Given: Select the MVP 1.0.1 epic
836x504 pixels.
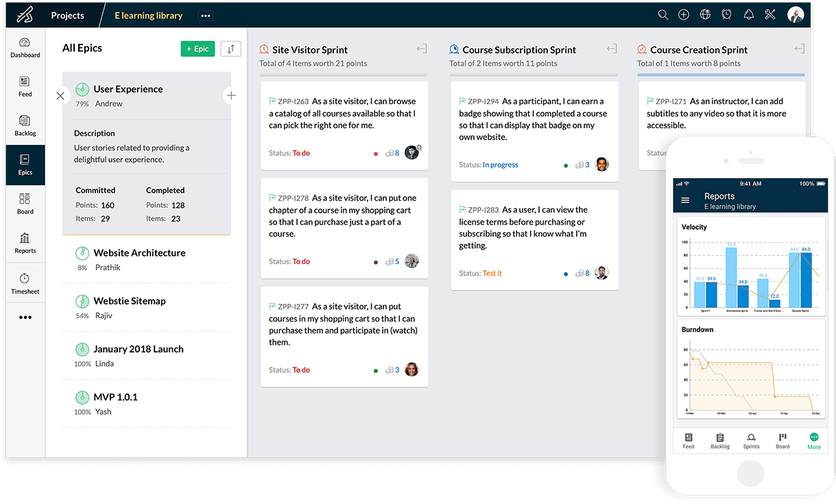Looking at the screenshot, I should click(146, 403).
